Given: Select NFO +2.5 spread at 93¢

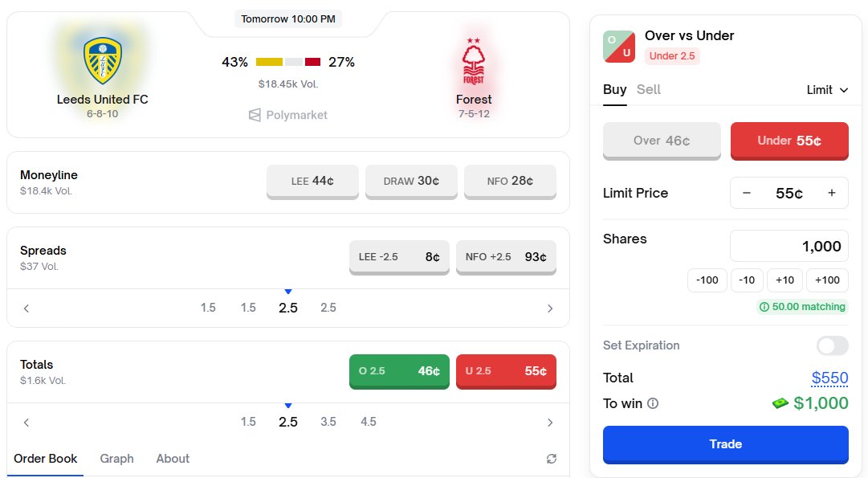Looking at the screenshot, I should pyautogui.click(x=506, y=257).
